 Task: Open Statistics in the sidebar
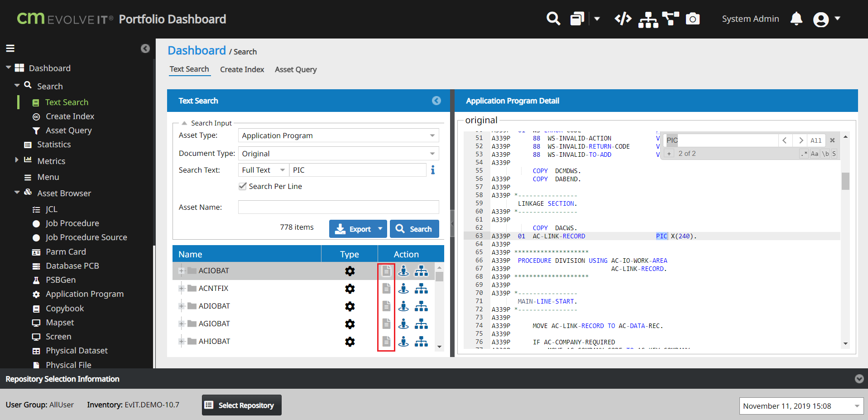pyautogui.click(x=54, y=145)
